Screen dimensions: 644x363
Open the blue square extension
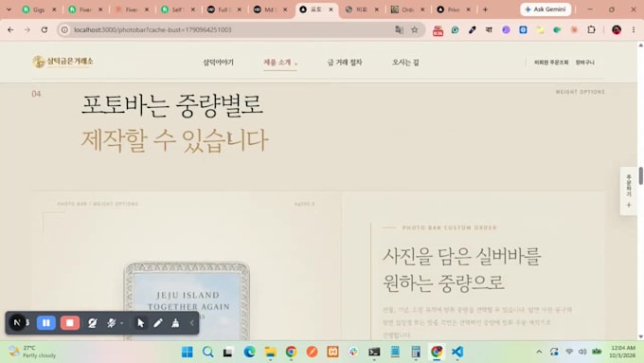pos(523,29)
